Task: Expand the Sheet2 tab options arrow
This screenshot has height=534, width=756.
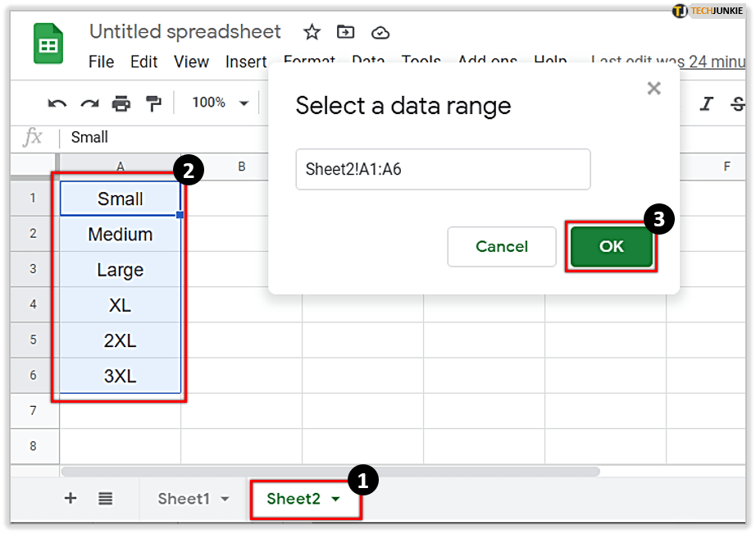Action: (335, 499)
